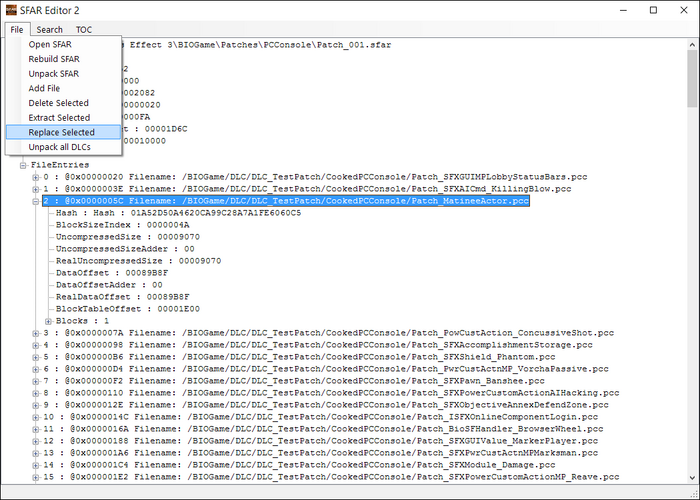Click RealDataOffset : 00089B8F line
This screenshot has width=700, height=500.
[122, 297]
